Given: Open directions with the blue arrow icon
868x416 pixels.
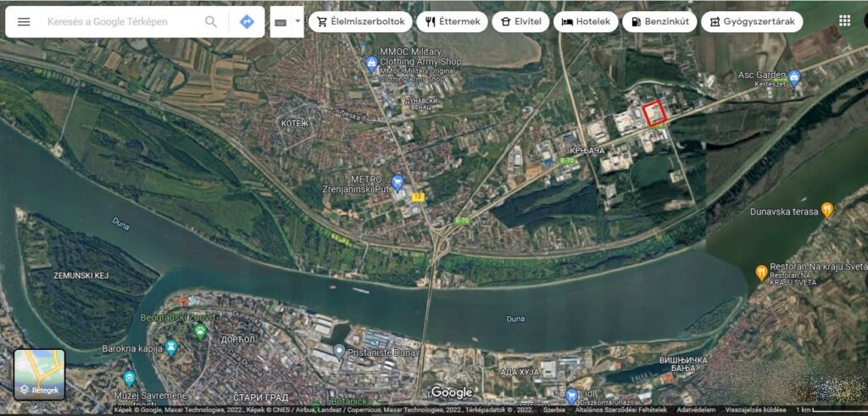Looking at the screenshot, I should coord(247,22).
